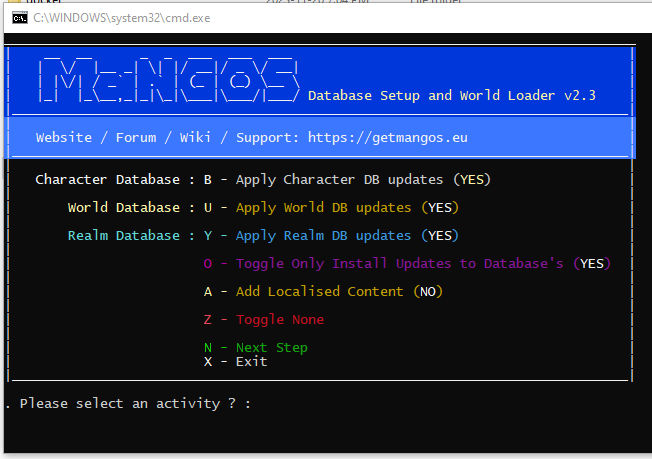Click 'Character Database' label

pos(107,180)
